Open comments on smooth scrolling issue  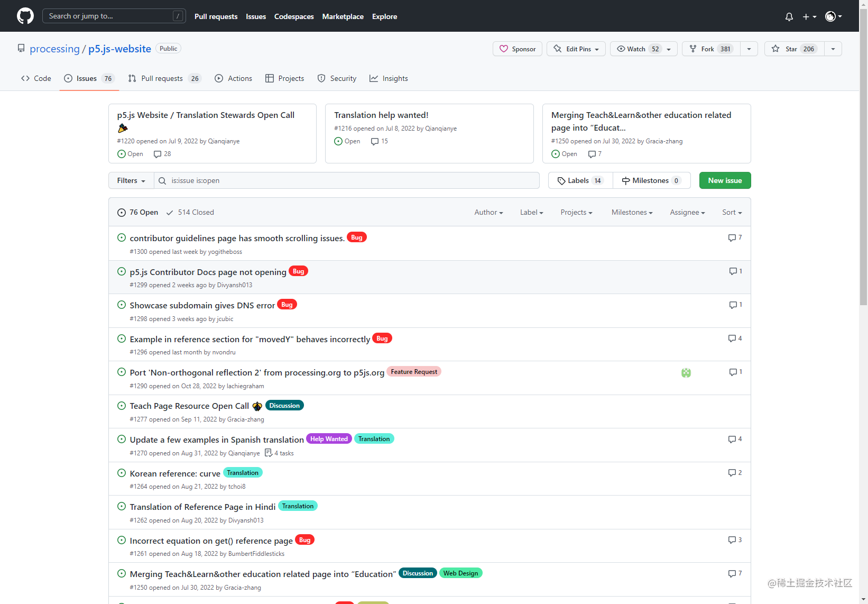(x=735, y=237)
